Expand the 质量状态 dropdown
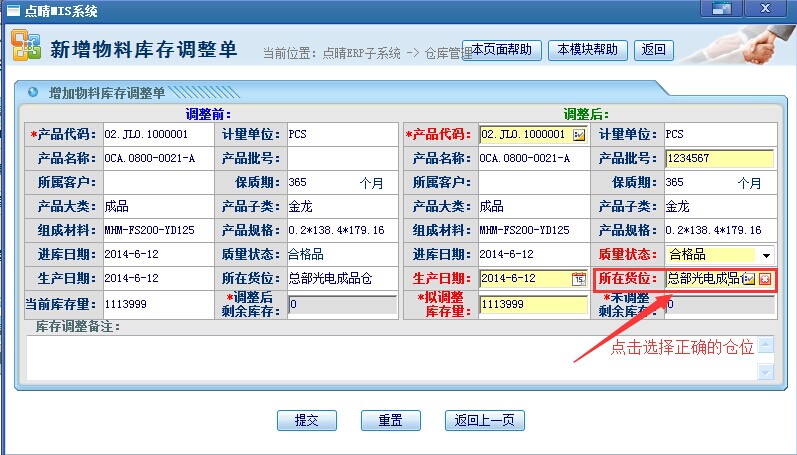Screen dimensions: 797x455 766,255
